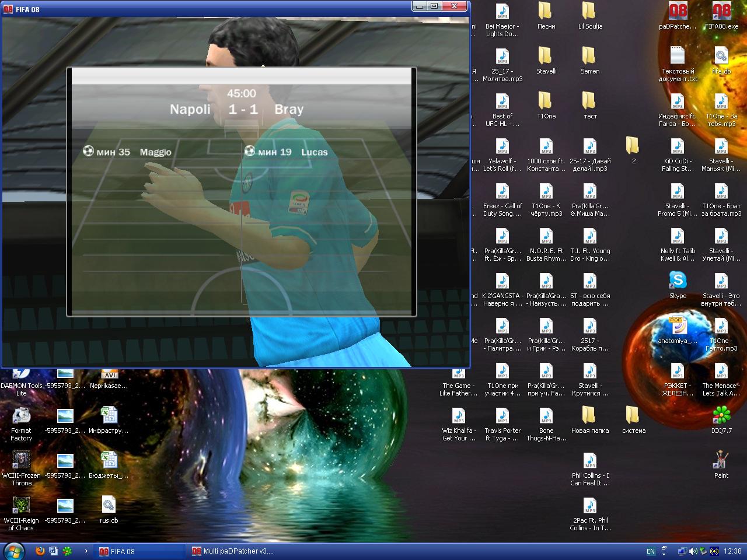The image size is (747, 560).
Task: Open the EN language selector
Action: point(651,551)
